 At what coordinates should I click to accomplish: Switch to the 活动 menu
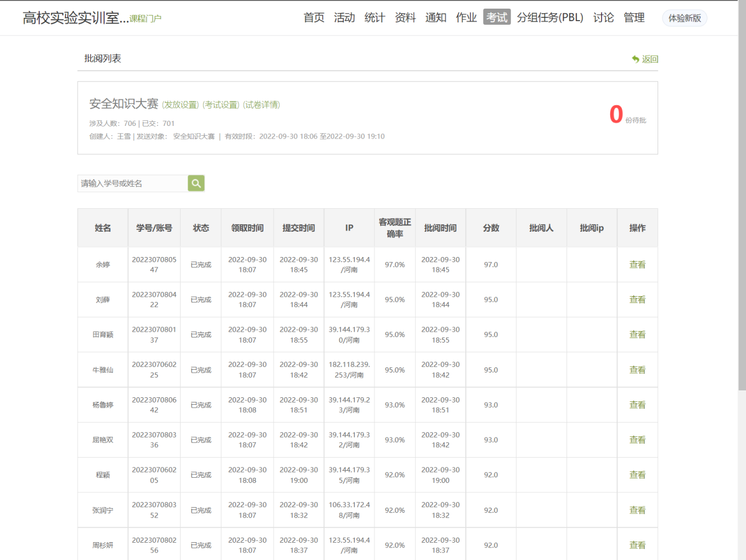344,18
